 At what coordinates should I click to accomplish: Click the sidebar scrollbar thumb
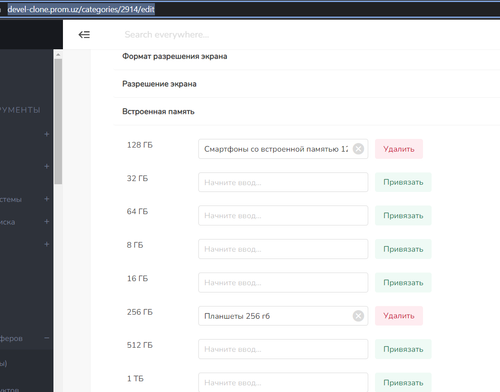click(x=58, y=121)
